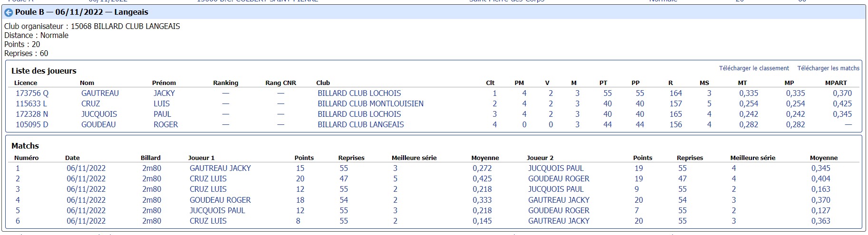Screen dimensions: 868x235
Task: Open the Télécharger les matchs link
Action: (828, 68)
